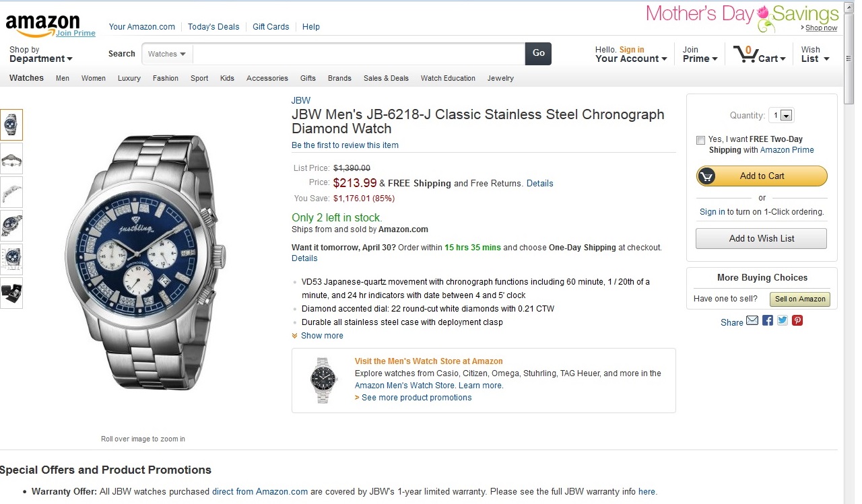Screen dimensions: 862x504
Task: Select the watch box packaging thumbnail
Action: coord(11,293)
